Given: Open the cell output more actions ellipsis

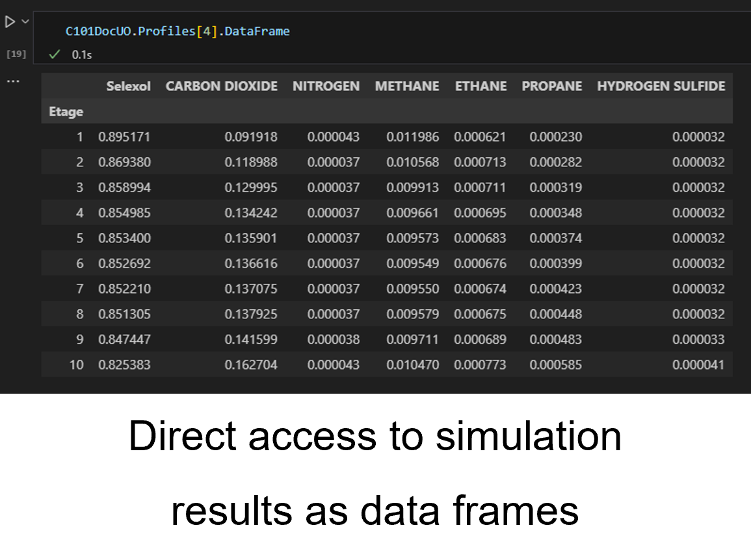Looking at the screenshot, I should pyautogui.click(x=13, y=82).
